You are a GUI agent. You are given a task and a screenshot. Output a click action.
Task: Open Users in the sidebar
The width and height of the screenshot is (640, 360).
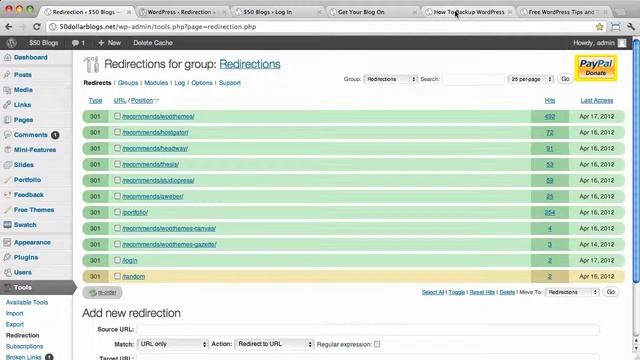(x=22, y=272)
